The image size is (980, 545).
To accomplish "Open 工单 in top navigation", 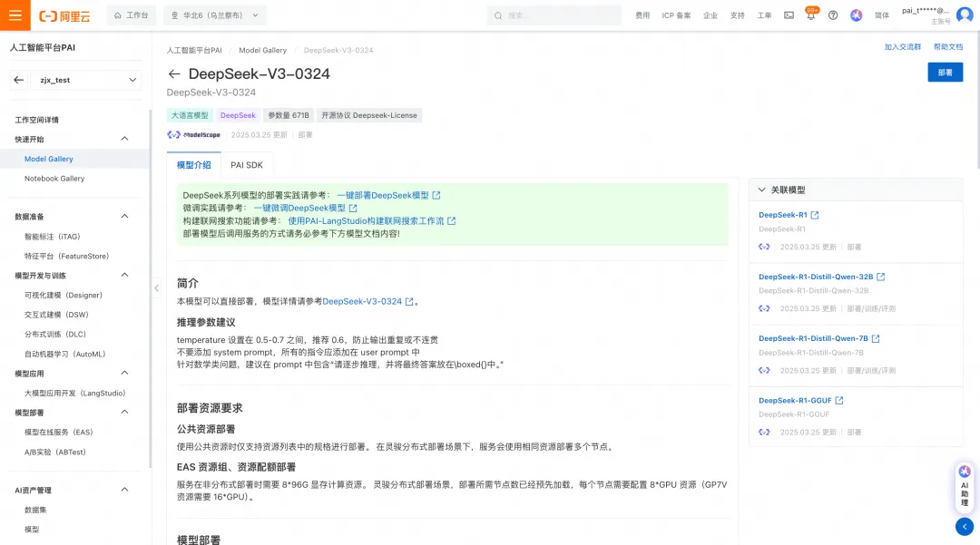I will pos(764,15).
